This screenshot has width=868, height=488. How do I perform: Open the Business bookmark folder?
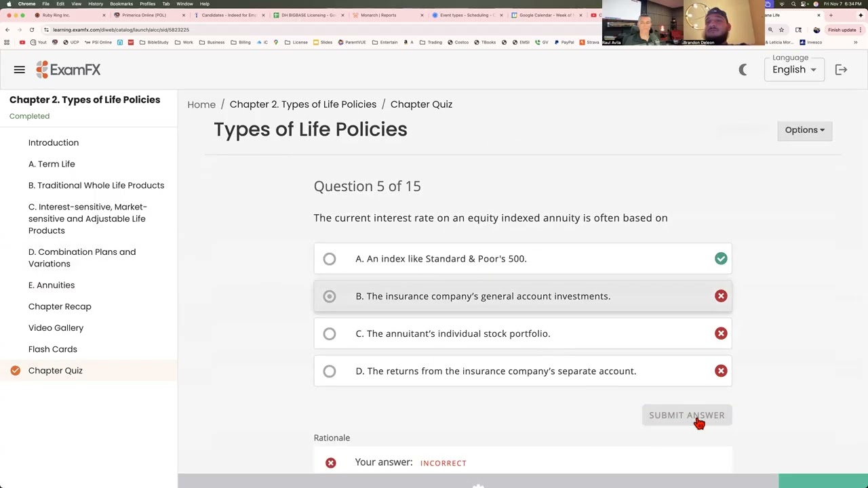click(212, 42)
